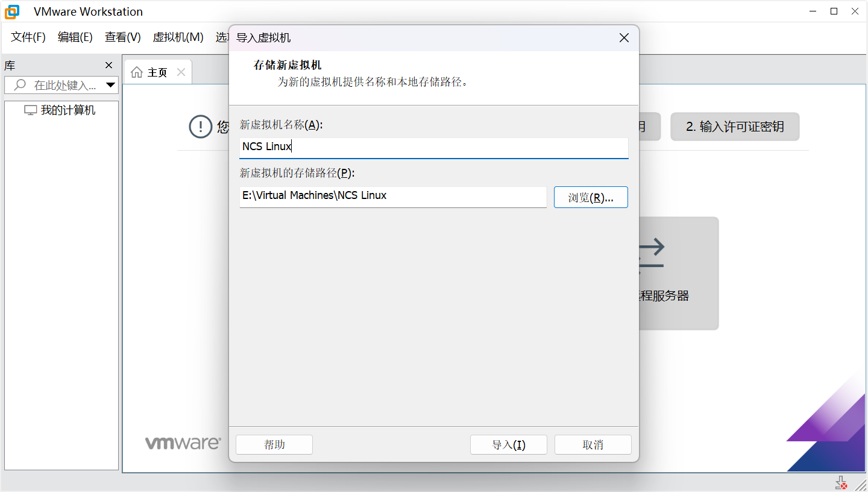Click the 新虚拟机名称 input field
Screen dimensions: 868x492
434,147
